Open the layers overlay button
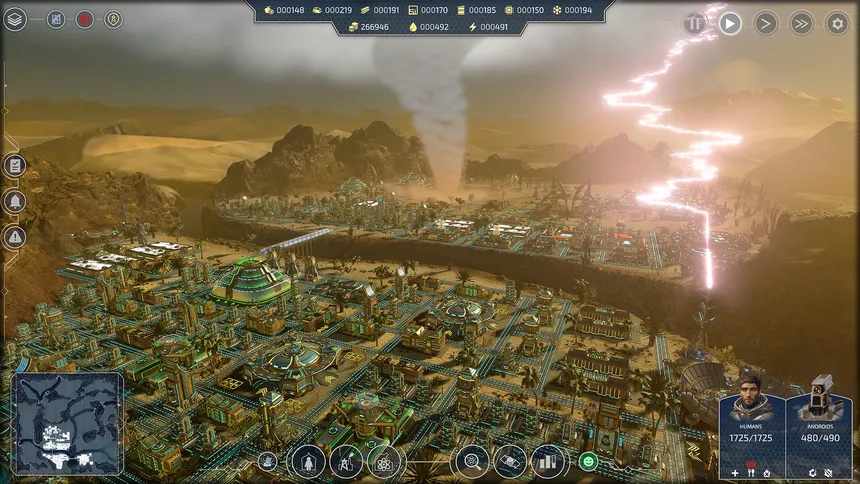Image resolution: width=860 pixels, height=484 pixels. click(15, 19)
